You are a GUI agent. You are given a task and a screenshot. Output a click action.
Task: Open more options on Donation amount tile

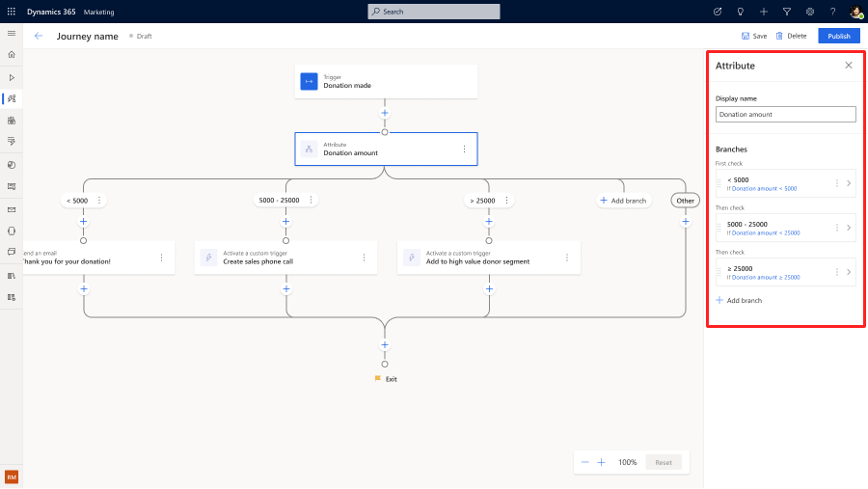pyautogui.click(x=464, y=149)
